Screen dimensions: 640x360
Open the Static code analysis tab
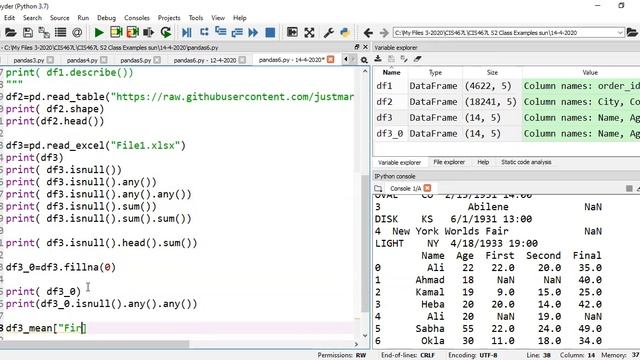pyautogui.click(x=526, y=162)
